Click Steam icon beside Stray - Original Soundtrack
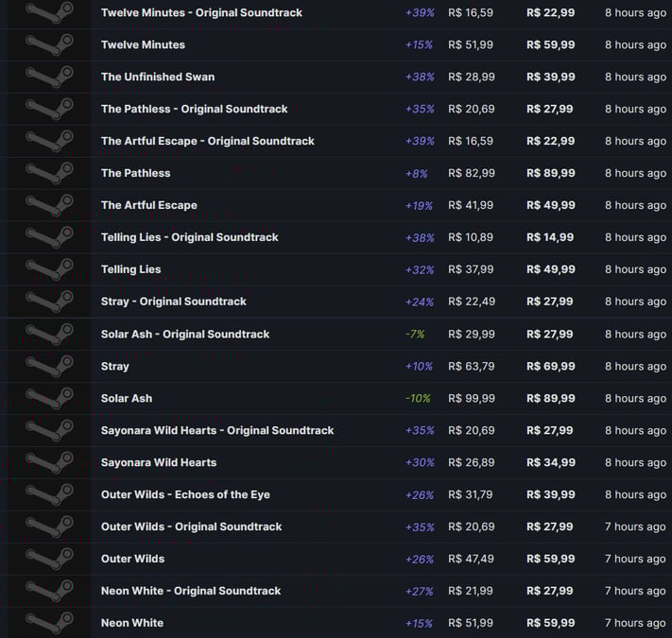The image size is (672, 638). tap(49, 302)
